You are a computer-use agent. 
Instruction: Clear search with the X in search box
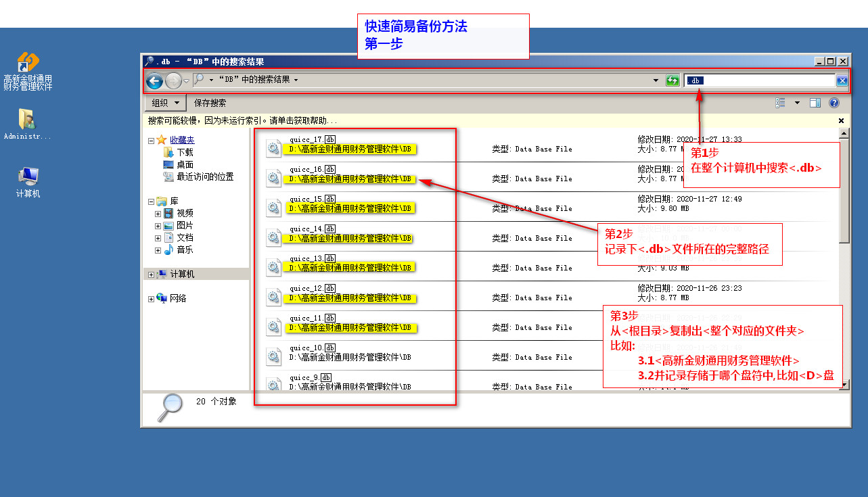point(842,81)
